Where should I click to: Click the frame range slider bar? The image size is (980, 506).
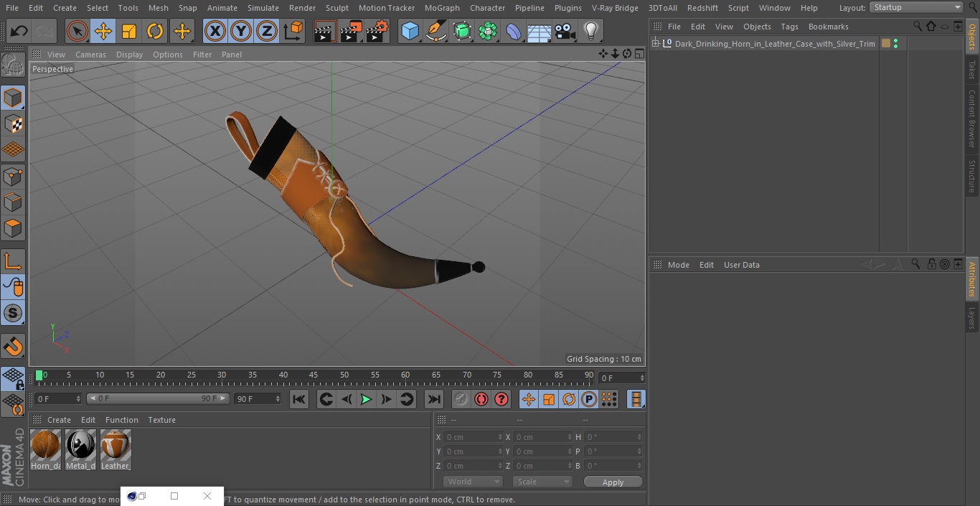pyautogui.click(x=158, y=398)
